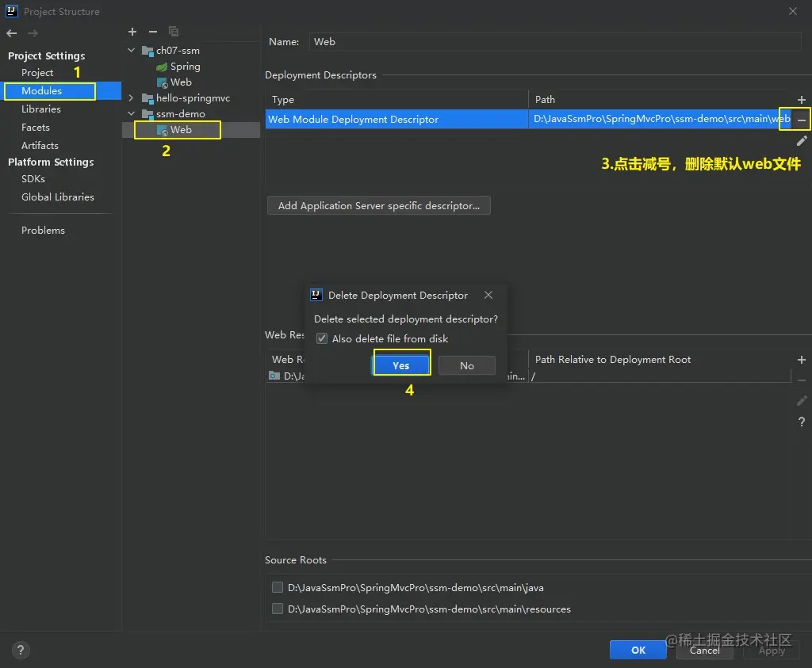Open Project settings section
Screen dimensions: 812x668
[37, 72]
